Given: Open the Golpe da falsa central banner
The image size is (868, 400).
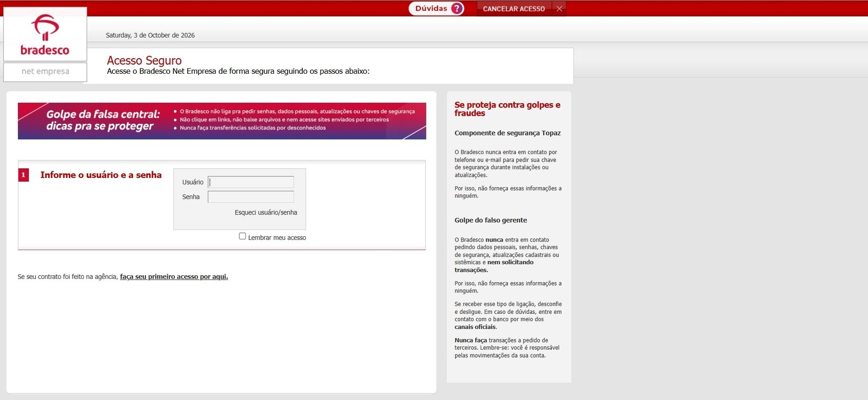Looking at the screenshot, I should point(222,121).
